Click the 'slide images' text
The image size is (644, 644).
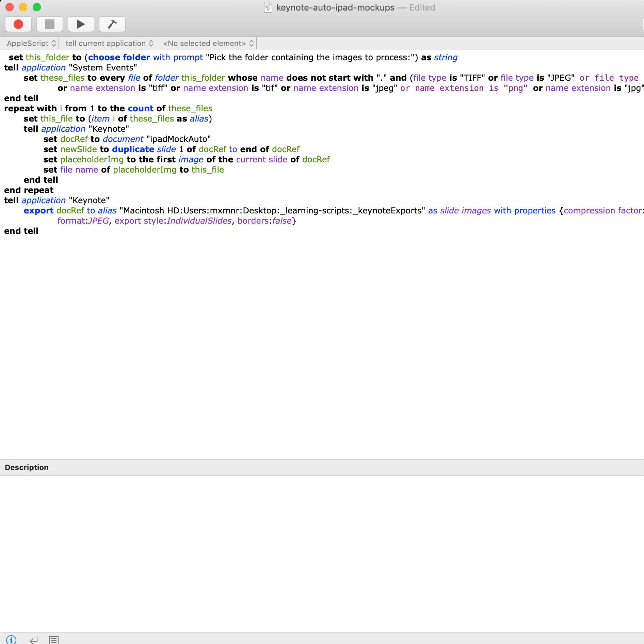pos(466,210)
